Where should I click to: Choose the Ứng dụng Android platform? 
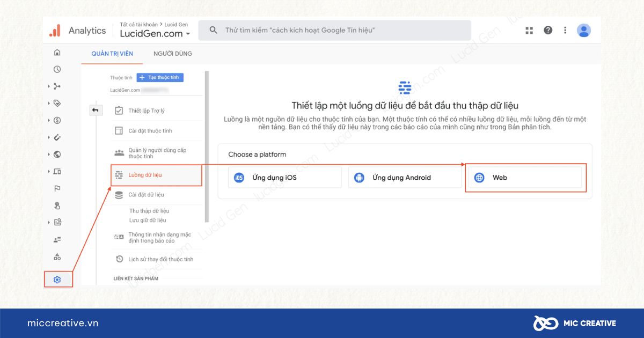405,178
